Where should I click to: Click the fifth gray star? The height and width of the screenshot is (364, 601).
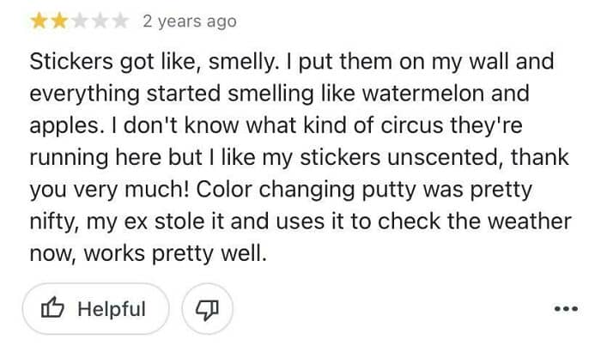click(x=121, y=21)
